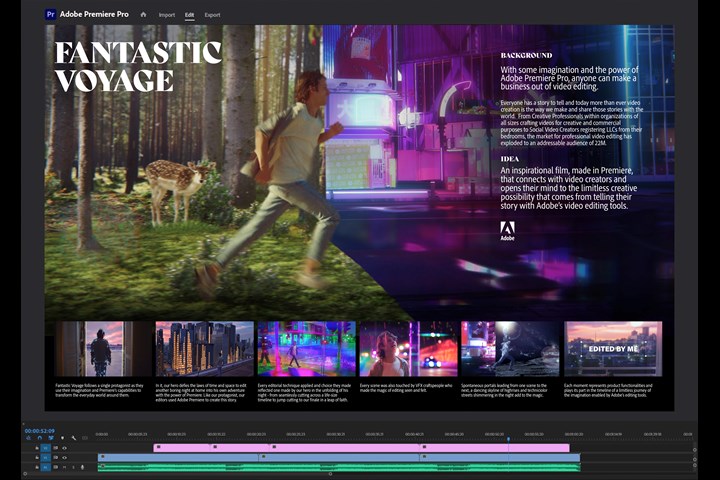Click the top vertical track-height handle at right
Image resolution: width=720 pixels, height=480 pixels.
(695, 450)
